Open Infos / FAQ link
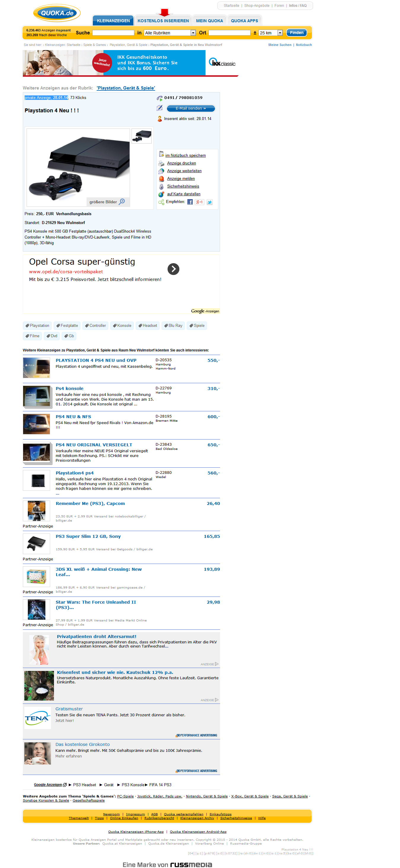The width and height of the screenshot is (400, 868). 297,6
